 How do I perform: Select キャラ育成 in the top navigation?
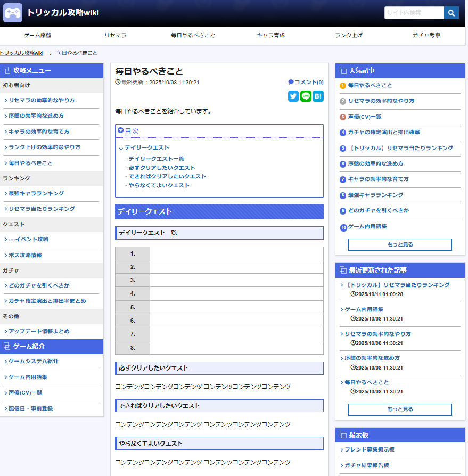tap(270, 35)
